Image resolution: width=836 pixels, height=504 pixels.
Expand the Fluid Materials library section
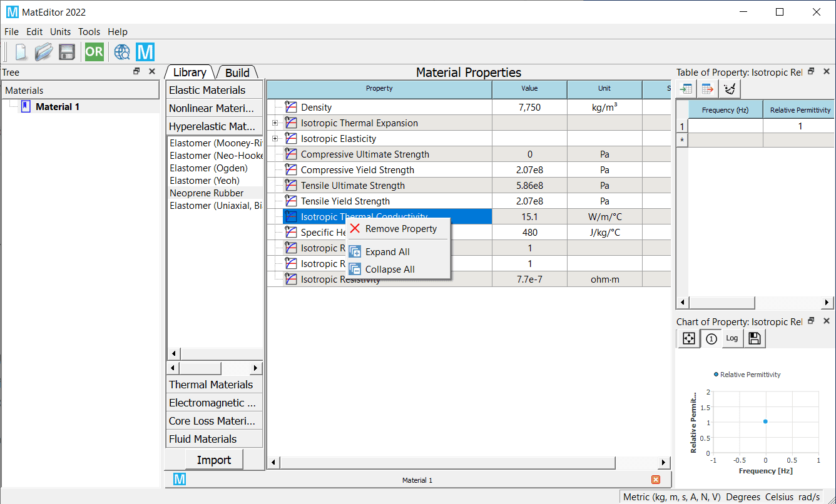tap(215, 439)
